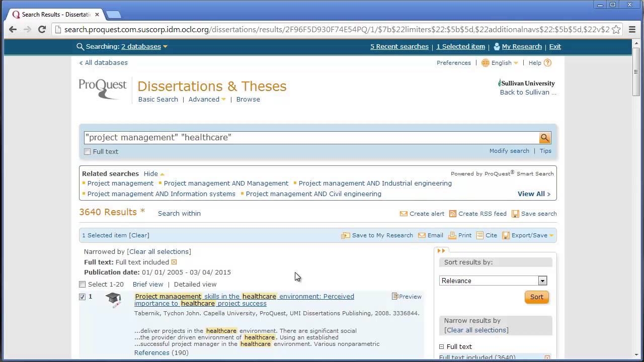Expand View All related searches
Viewport: 644px width, 362px height.
click(534, 194)
